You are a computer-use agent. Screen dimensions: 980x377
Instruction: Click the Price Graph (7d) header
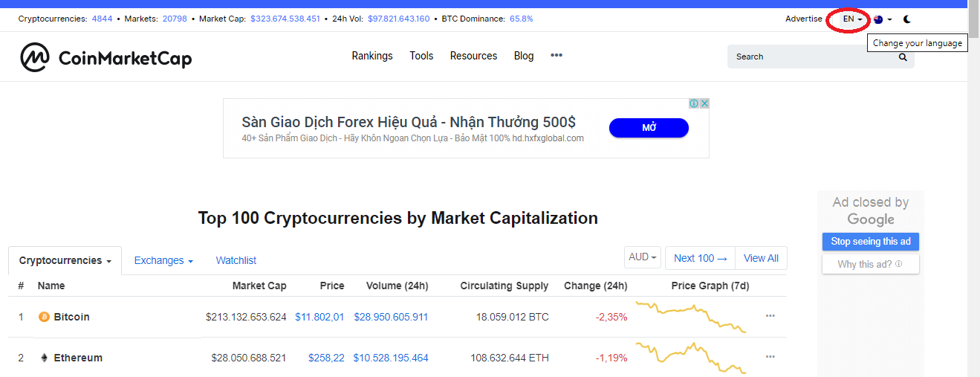pos(710,286)
